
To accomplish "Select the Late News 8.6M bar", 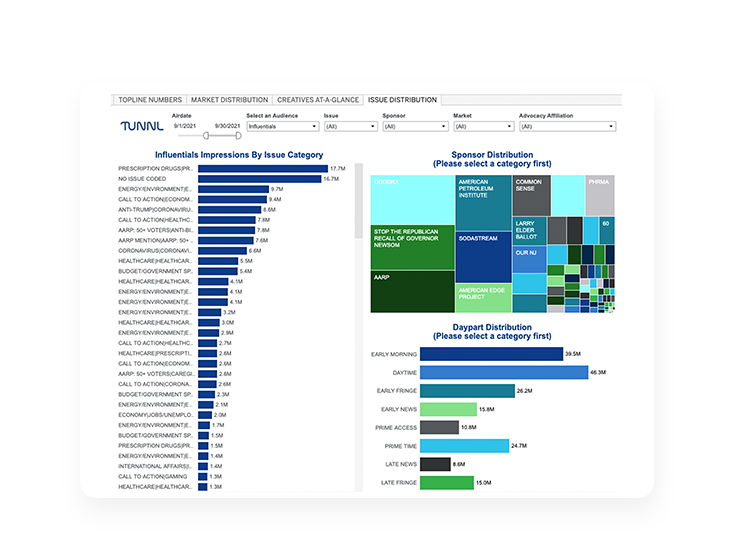I will (x=435, y=464).
